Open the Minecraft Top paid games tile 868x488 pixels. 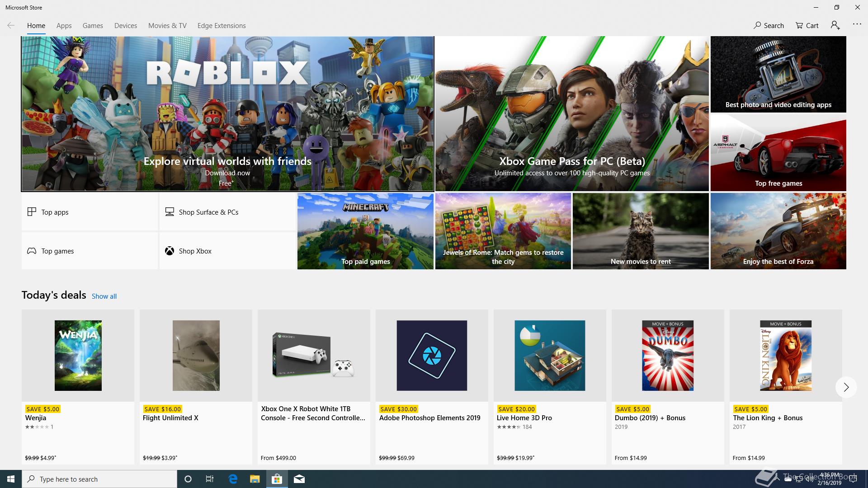coord(365,231)
